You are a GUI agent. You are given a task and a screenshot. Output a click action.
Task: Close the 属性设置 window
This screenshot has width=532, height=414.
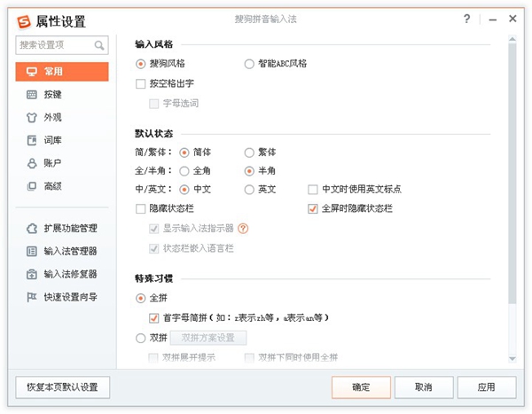click(512, 19)
